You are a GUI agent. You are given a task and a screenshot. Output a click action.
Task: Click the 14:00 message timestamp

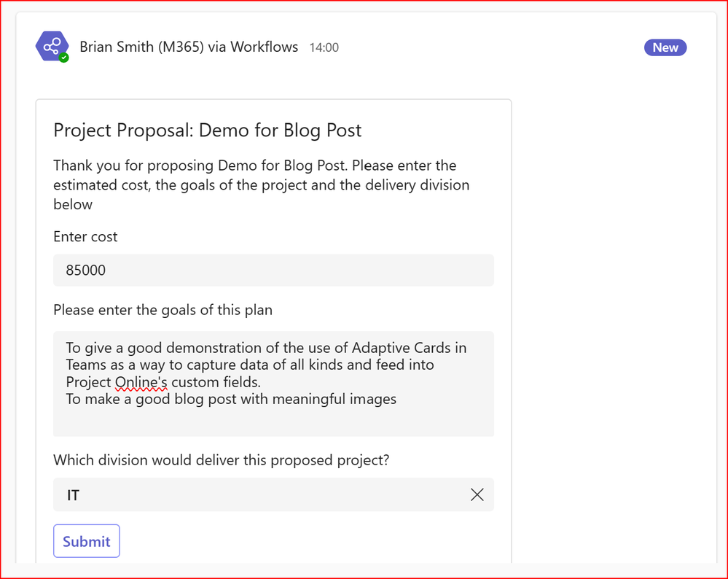[x=324, y=47]
